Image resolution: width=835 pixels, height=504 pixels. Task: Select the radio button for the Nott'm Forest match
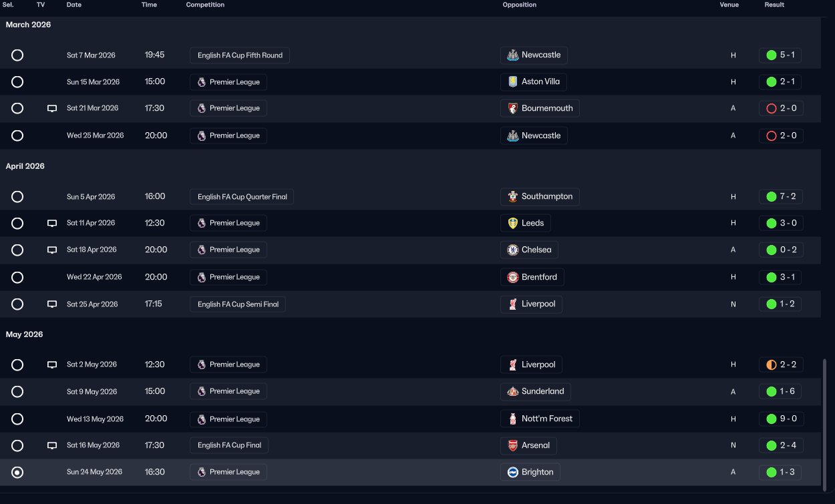tap(17, 419)
